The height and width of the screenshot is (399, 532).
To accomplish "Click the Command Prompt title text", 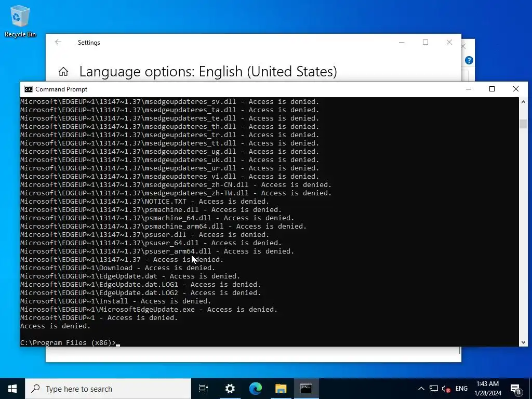I will coord(61,89).
